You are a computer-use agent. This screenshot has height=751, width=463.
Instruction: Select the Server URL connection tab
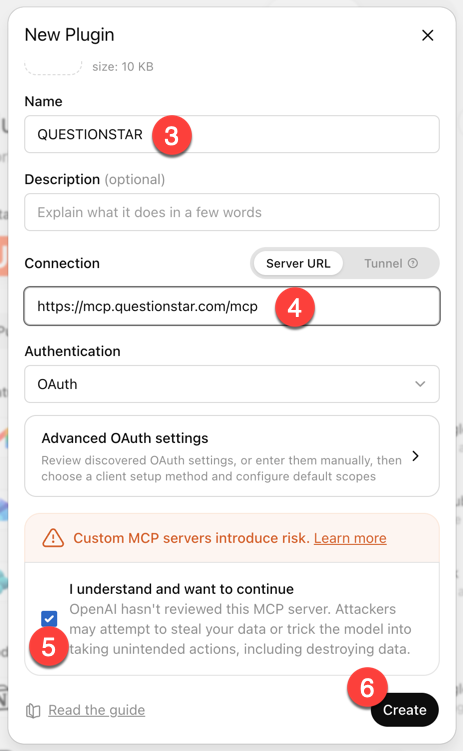298,263
